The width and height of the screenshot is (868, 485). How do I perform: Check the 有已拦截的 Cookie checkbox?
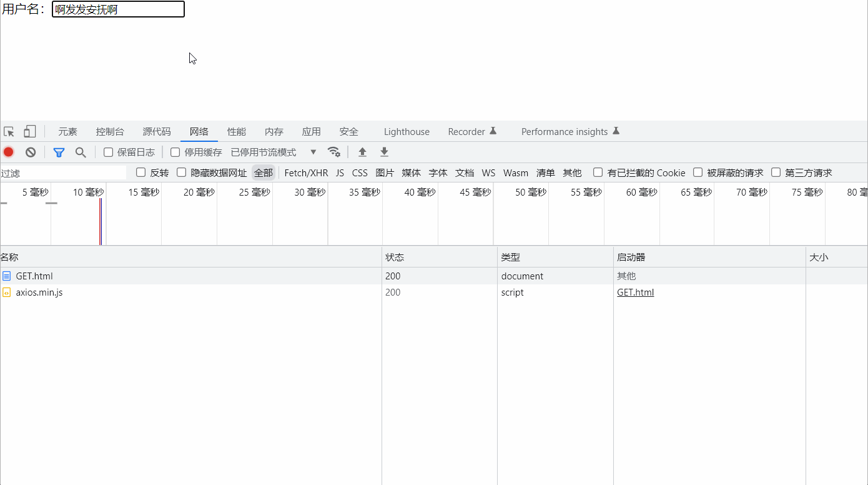pyautogui.click(x=598, y=172)
